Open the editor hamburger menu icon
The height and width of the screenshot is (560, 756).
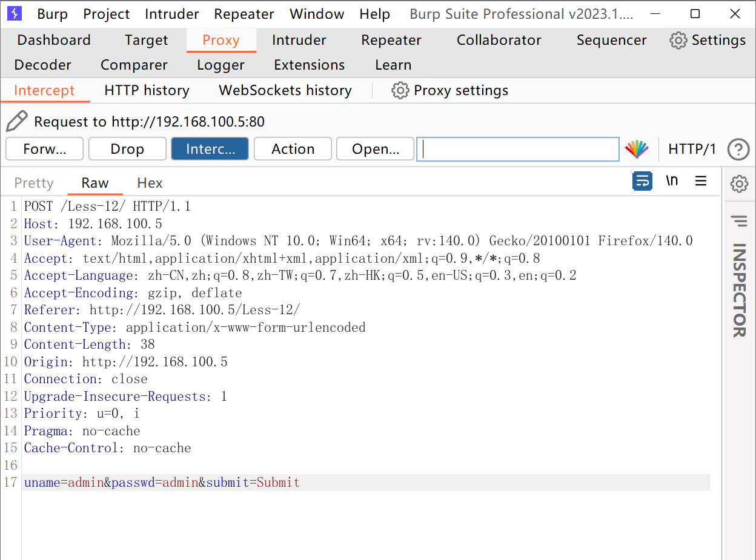tap(701, 180)
